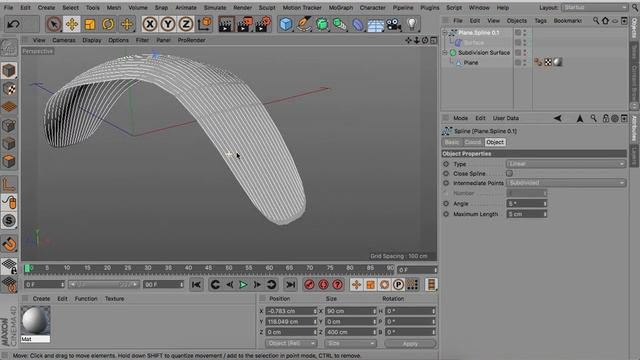Enable the Snap S icon
Viewport: 640px width, 360px height.
pyautogui.click(x=9, y=221)
